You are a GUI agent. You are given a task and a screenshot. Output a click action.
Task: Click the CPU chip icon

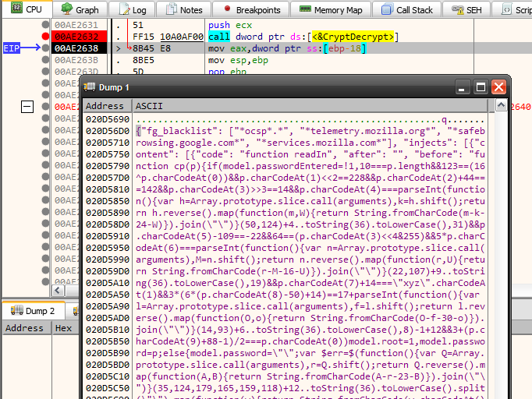point(16,8)
